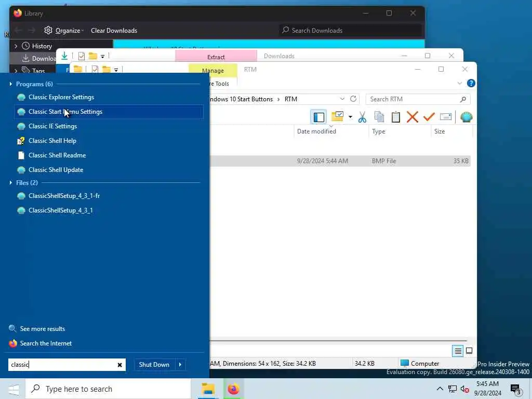Image resolution: width=532 pixels, height=399 pixels.
Task: Click Search Downloads field in Library
Action: tap(351, 31)
